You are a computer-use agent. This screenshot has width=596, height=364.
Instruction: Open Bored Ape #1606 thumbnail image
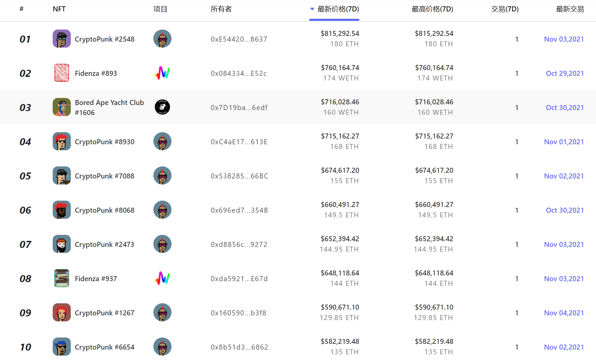point(61,107)
